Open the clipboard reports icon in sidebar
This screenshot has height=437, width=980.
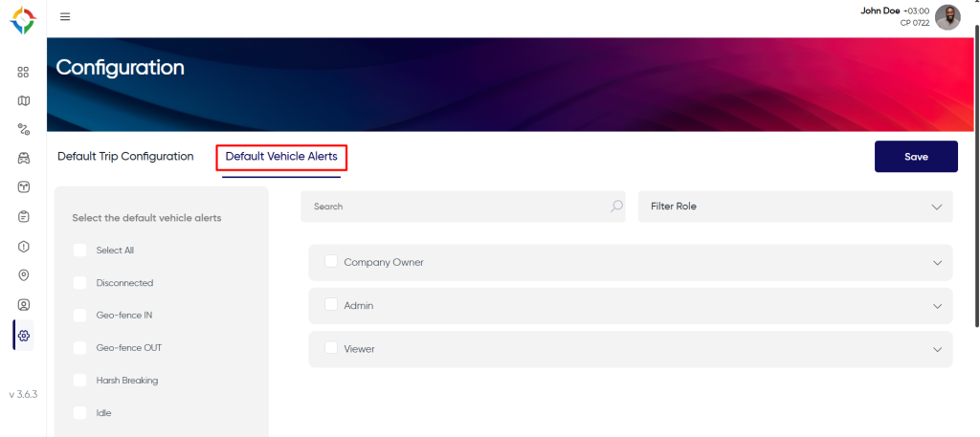point(23,217)
